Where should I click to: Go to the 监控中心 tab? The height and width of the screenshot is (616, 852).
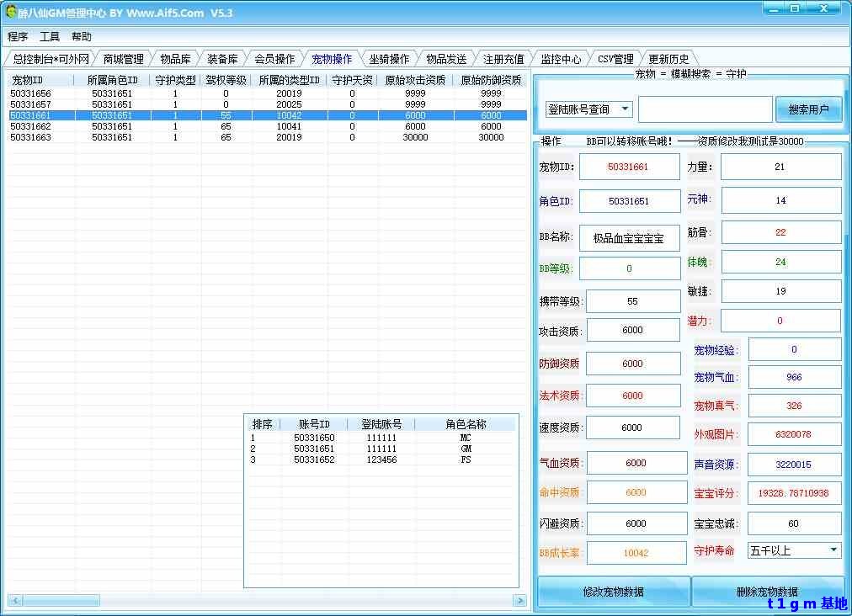[561, 59]
